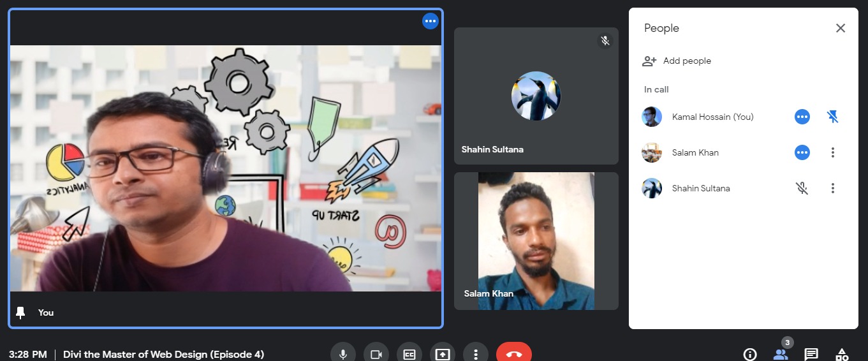Open the chat panel icon

811,354
